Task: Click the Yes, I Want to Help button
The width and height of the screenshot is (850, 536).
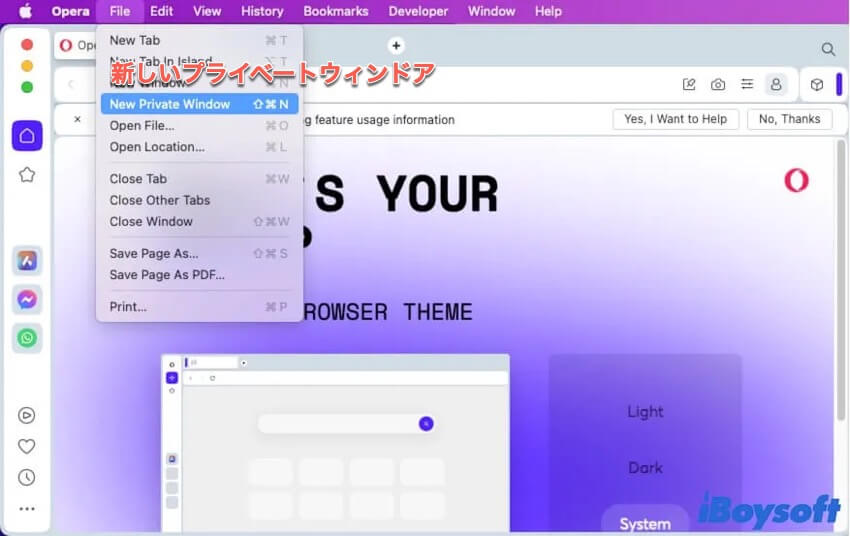Action: pyautogui.click(x=675, y=119)
